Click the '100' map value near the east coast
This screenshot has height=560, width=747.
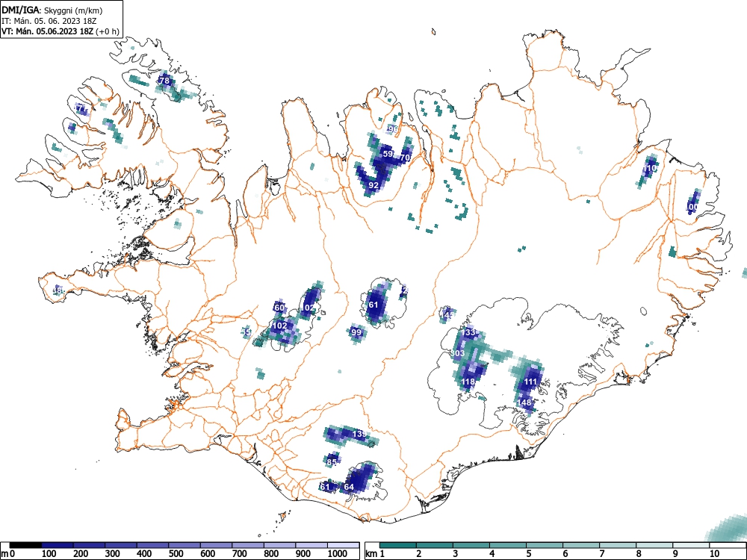692,207
